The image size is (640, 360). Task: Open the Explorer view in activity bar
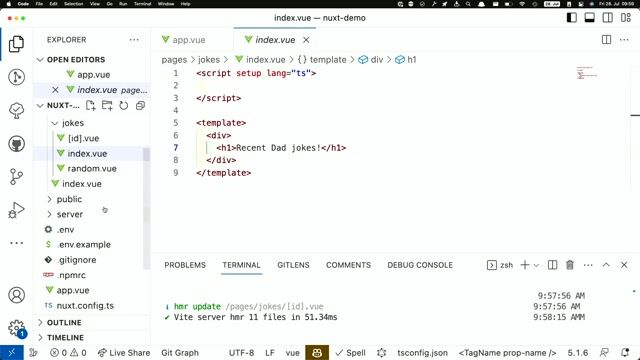click(x=16, y=44)
